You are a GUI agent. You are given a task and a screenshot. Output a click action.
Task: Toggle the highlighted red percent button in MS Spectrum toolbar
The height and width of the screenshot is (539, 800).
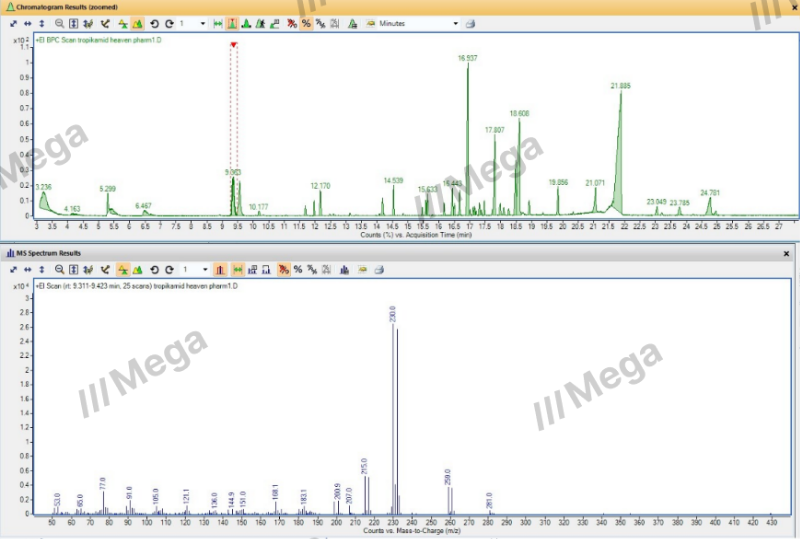pos(284,270)
